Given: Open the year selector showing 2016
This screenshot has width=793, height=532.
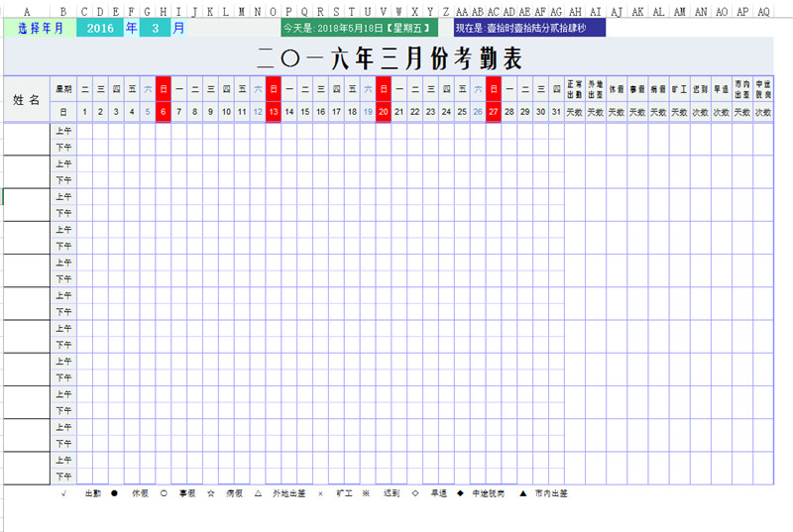Looking at the screenshot, I should pyautogui.click(x=99, y=28).
